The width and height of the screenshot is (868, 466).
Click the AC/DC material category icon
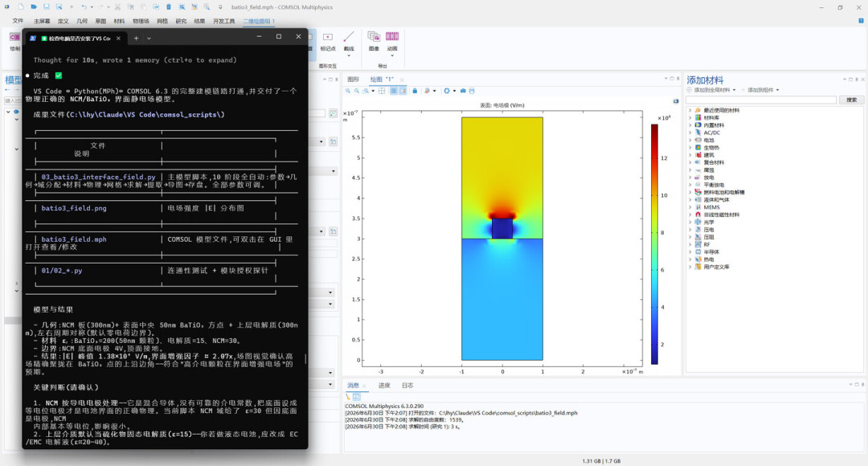[x=698, y=133]
